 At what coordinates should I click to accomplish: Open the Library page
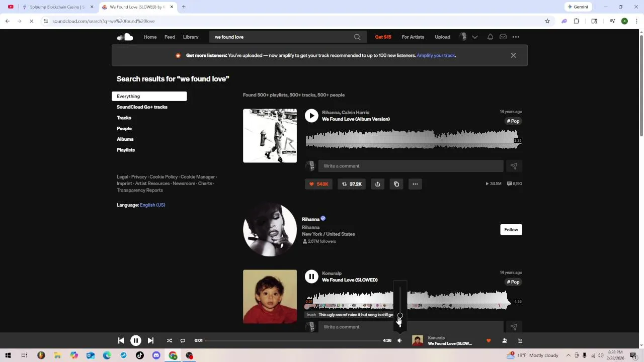point(191,37)
